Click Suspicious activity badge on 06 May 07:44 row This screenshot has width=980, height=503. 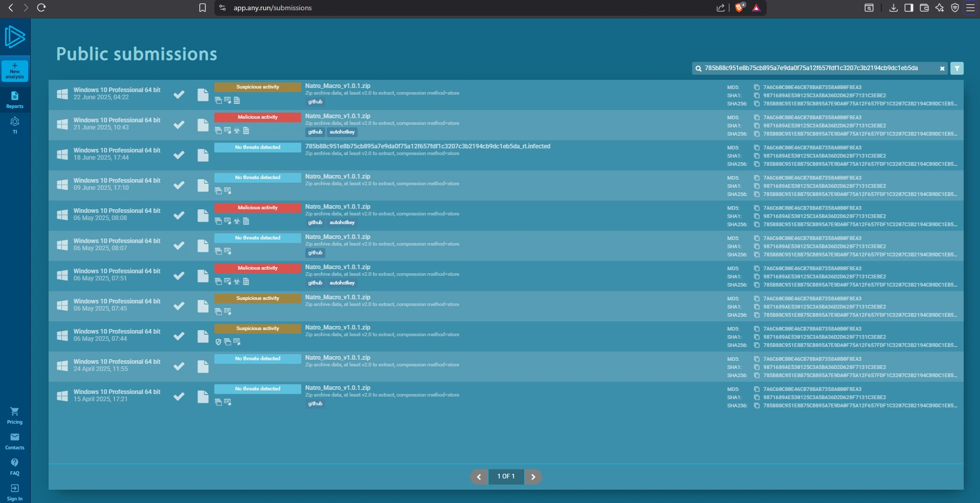click(x=258, y=329)
